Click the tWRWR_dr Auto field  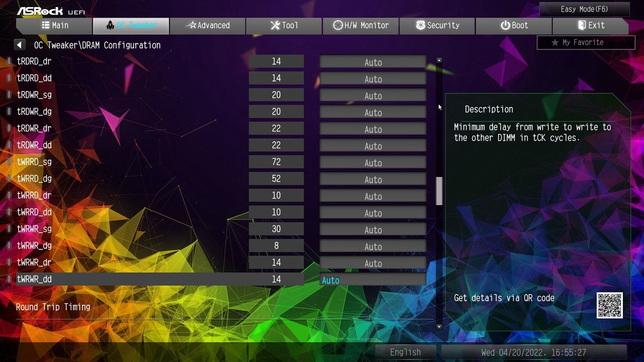point(373,263)
